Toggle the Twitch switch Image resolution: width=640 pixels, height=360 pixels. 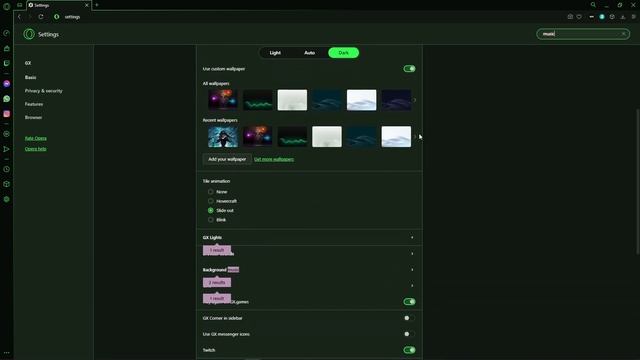click(x=409, y=350)
